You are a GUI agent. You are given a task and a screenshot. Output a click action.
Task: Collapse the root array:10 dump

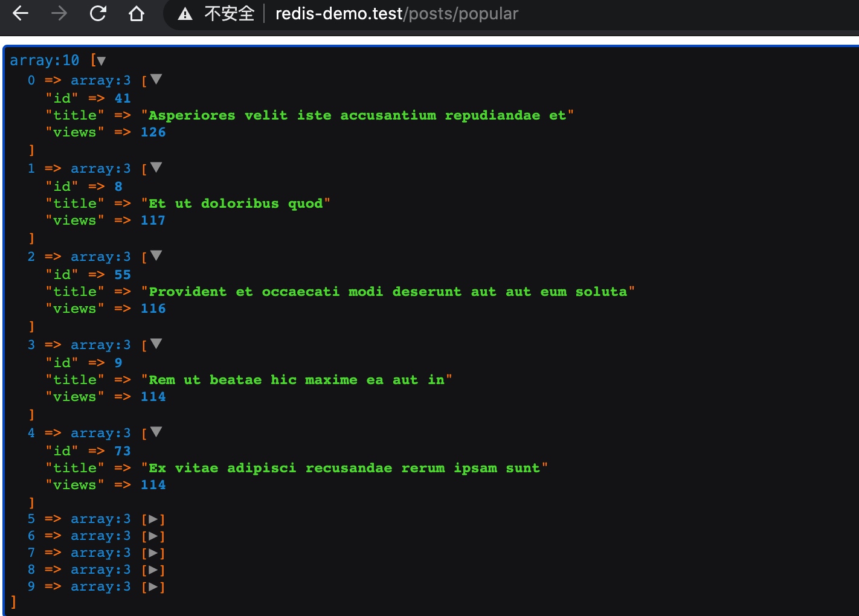(x=101, y=60)
